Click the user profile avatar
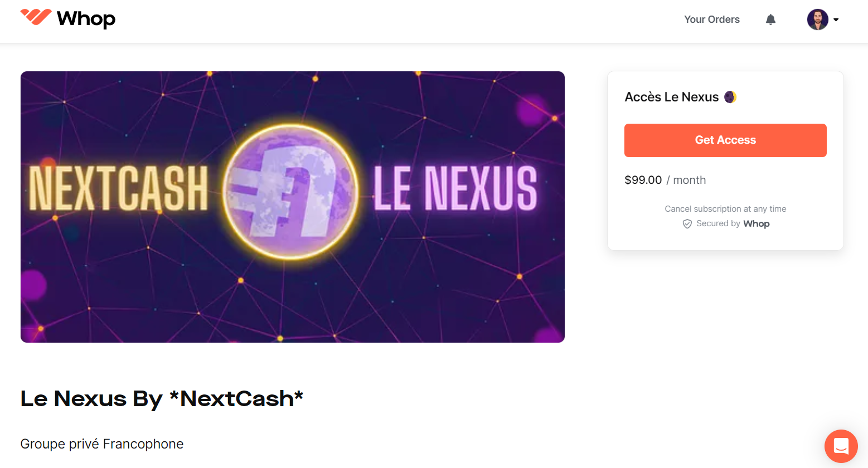The image size is (868, 468). (x=817, y=19)
